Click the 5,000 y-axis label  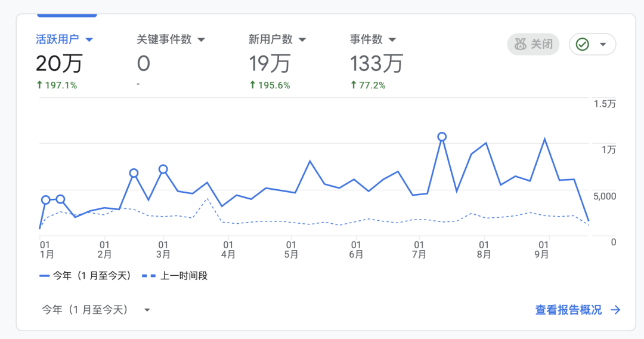click(605, 196)
